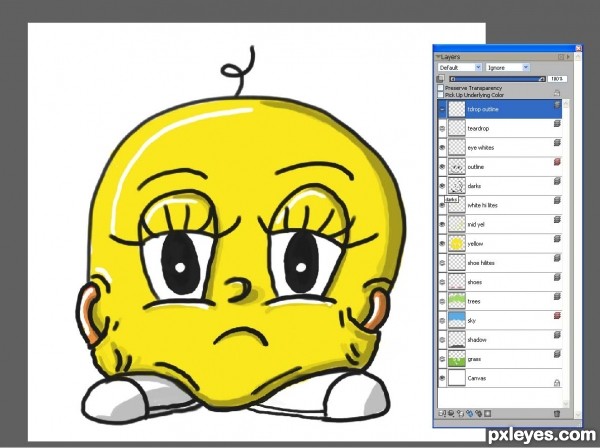Click the opacity percentage field
Image resolution: width=600 pixels, height=448 pixels.
(x=557, y=79)
